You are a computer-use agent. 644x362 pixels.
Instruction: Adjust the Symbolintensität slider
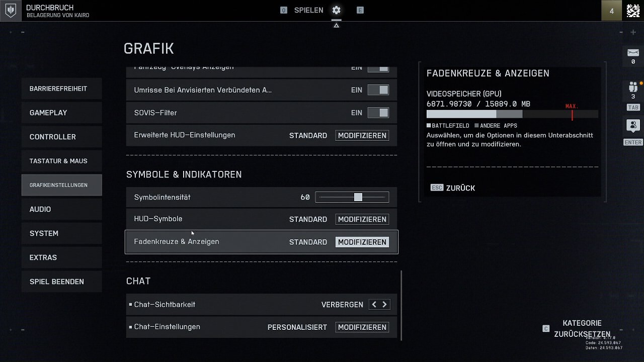pos(352,197)
